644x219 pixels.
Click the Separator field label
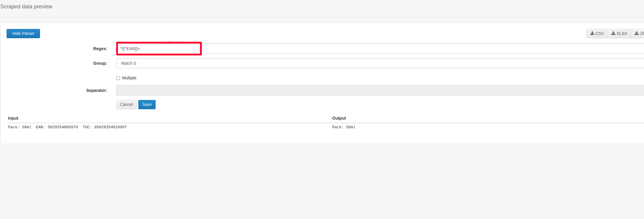[x=96, y=90]
